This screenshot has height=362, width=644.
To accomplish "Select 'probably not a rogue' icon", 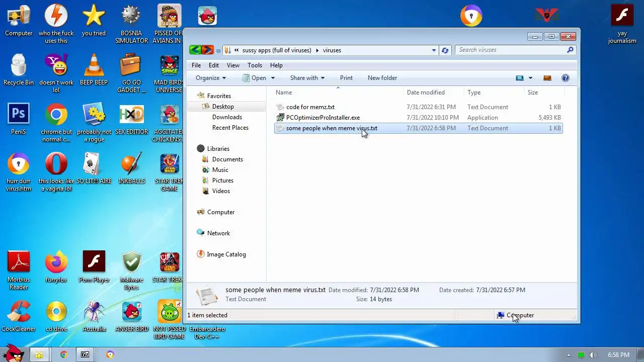I will [x=94, y=123].
